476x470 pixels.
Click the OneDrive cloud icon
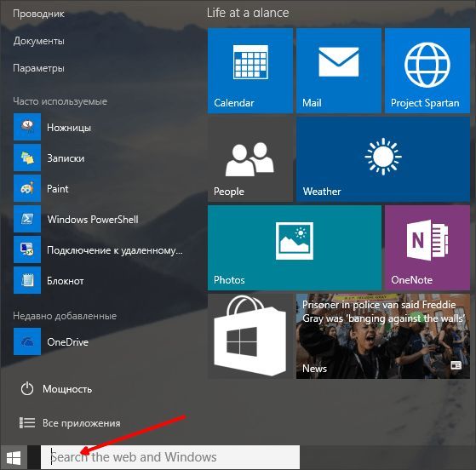(27, 341)
